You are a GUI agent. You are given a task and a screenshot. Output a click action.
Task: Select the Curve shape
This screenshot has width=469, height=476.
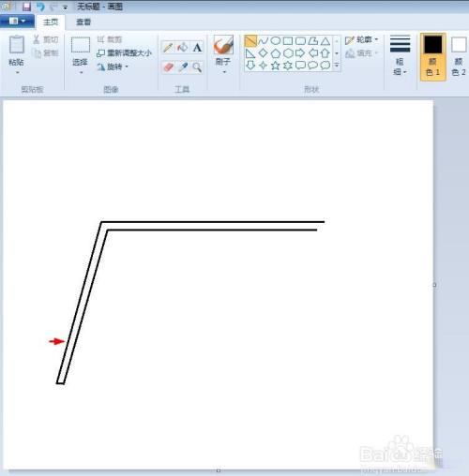pos(263,41)
